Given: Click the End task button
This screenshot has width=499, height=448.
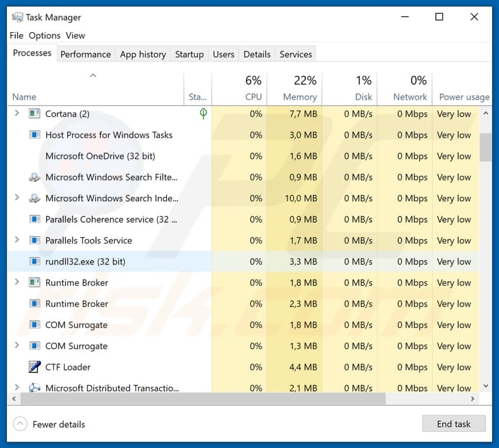Looking at the screenshot, I should tap(454, 423).
